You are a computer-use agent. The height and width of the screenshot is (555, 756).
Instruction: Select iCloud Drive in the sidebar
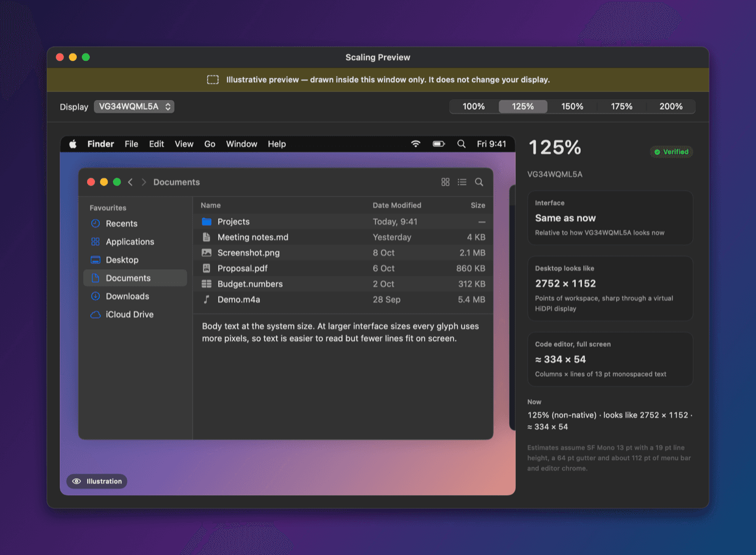pyautogui.click(x=135, y=314)
